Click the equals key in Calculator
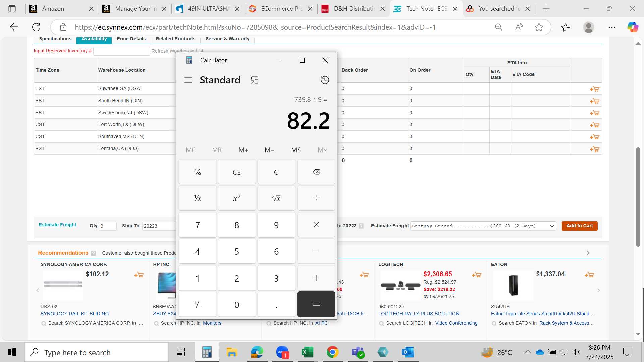Image resolution: width=644 pixels, height=362 pixels. (316, 304)
